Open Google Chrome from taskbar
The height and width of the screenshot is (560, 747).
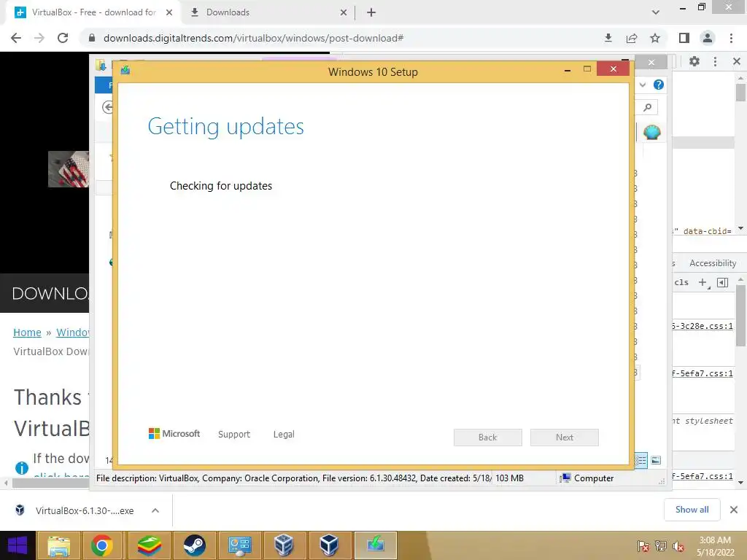[x=102, y=545]
